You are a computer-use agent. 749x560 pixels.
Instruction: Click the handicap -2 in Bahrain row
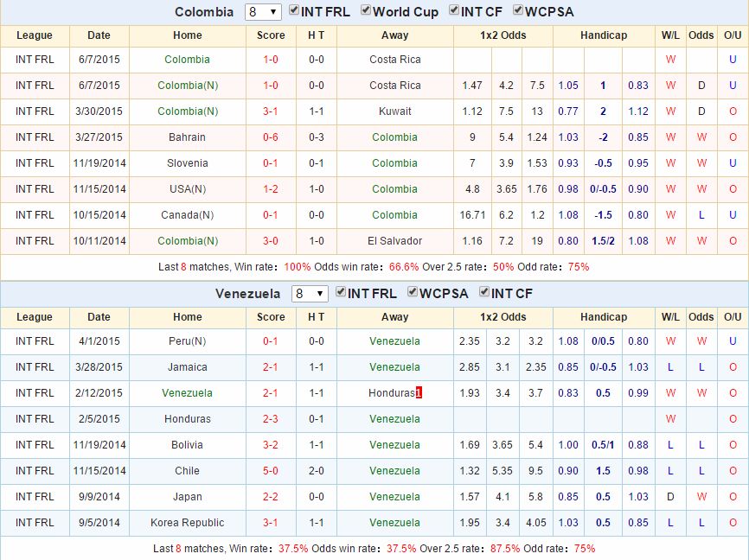click(x=604, y=137)
